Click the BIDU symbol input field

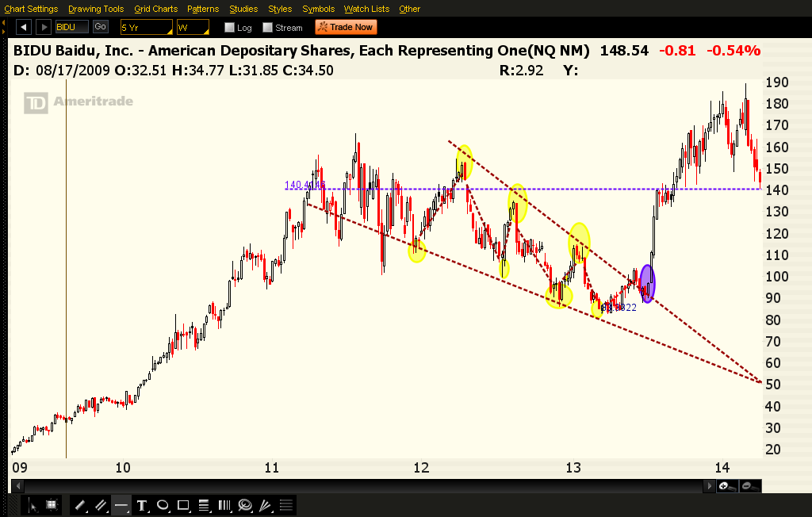coord(72,27)
